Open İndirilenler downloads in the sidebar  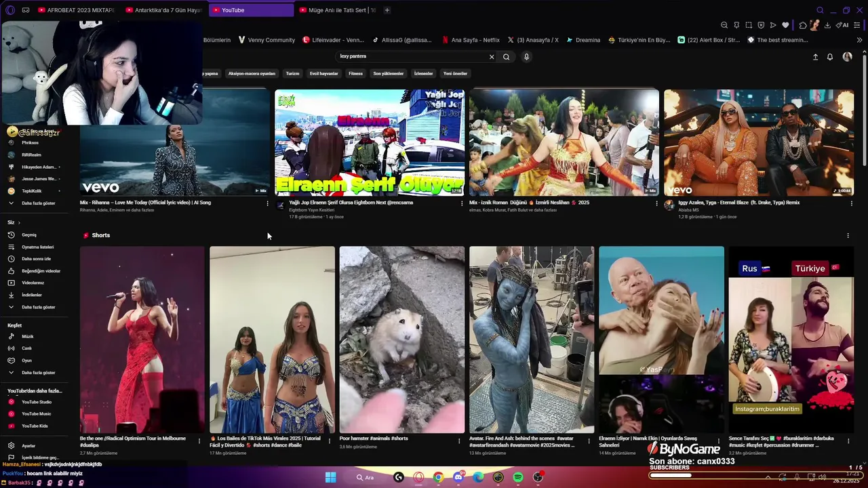point(31,295)
